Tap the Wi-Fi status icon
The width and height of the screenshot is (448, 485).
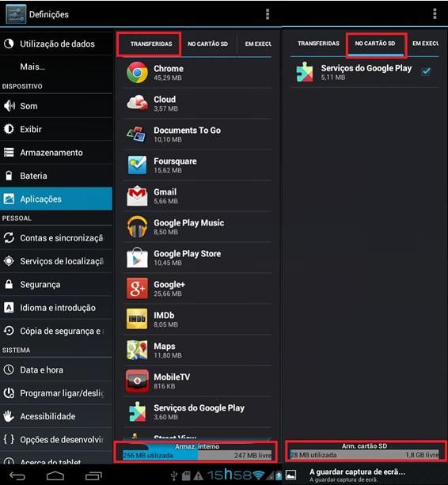[x=259, y=475]
